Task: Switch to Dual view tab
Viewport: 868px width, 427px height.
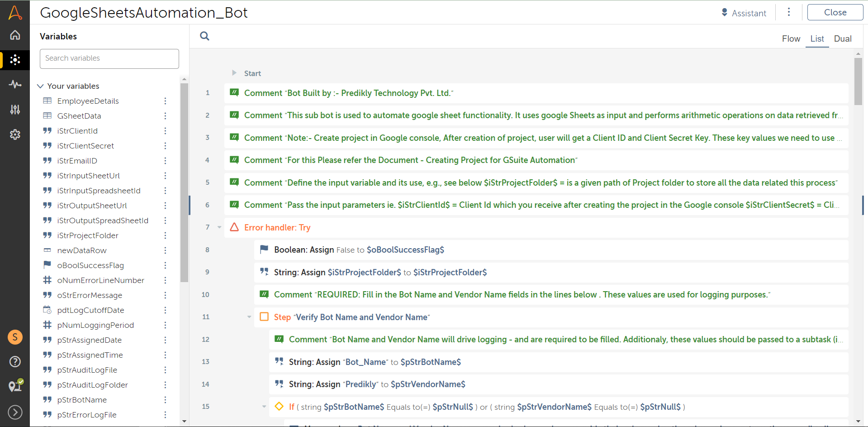Action: pos(842,39)
